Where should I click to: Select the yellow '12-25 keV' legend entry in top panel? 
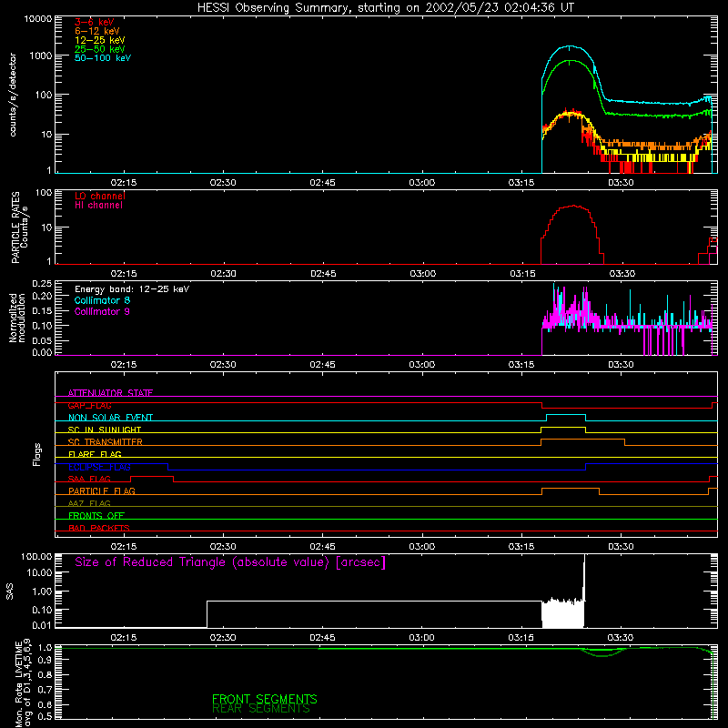(x=100, y=40)
